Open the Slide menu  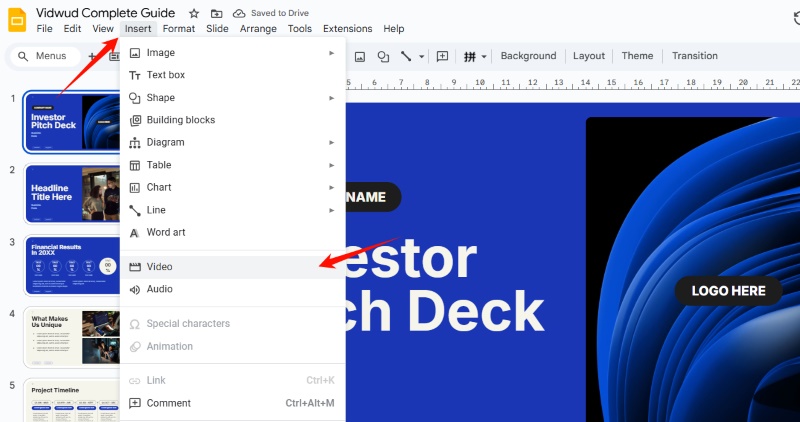(x=217, y=29)
